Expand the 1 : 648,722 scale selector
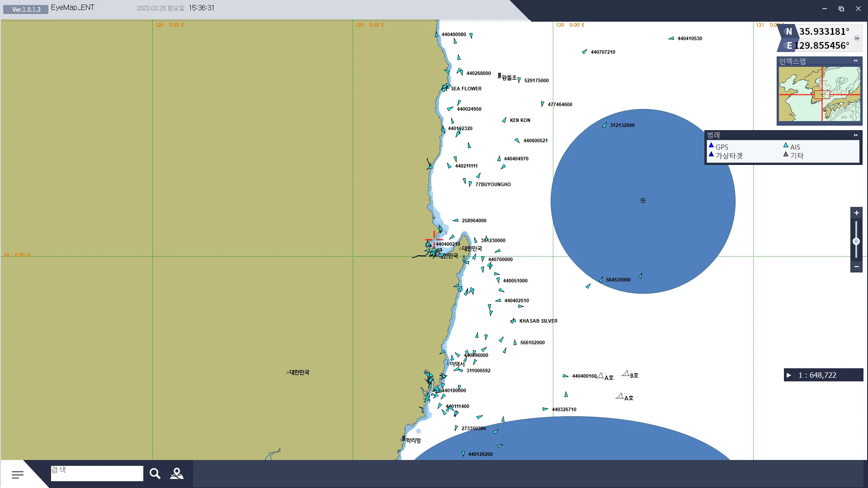Image resolution: width=868 pixels, height=488 pixels. [x=789, y=375]
